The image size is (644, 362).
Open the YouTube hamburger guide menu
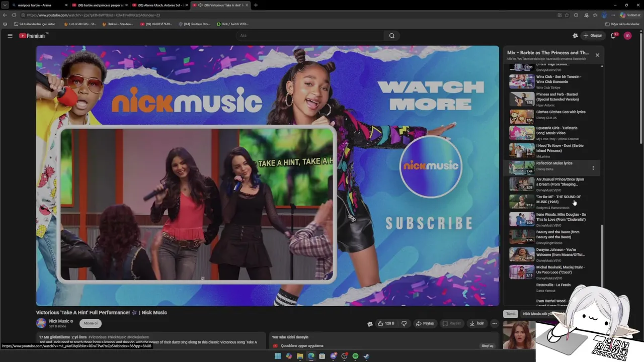click(10, 36)
